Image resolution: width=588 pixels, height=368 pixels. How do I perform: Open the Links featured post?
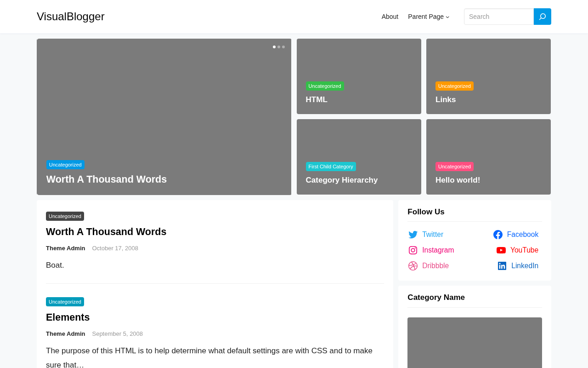click(x=446, y=100)
